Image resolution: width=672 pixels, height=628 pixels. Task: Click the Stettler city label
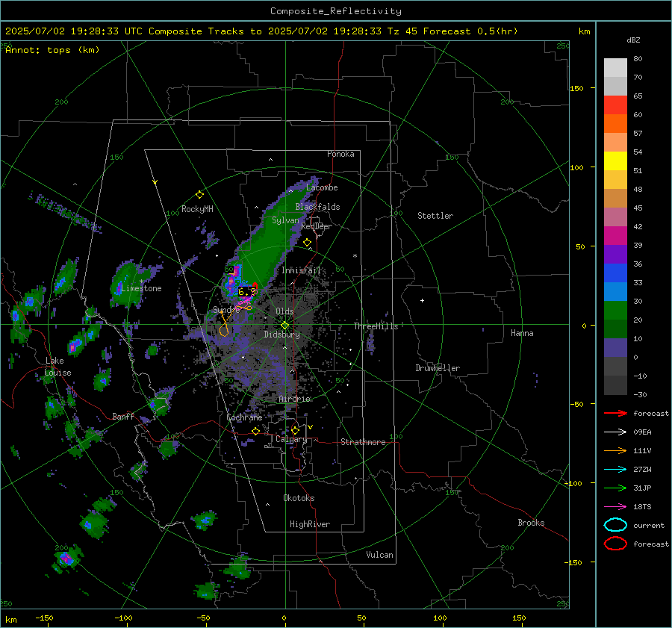(435, 216)
